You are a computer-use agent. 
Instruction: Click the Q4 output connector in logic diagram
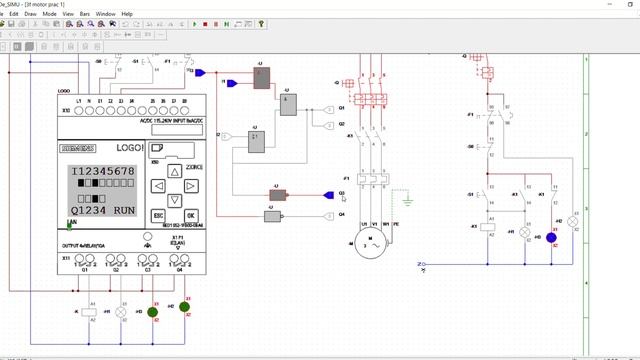coord(329,216)
